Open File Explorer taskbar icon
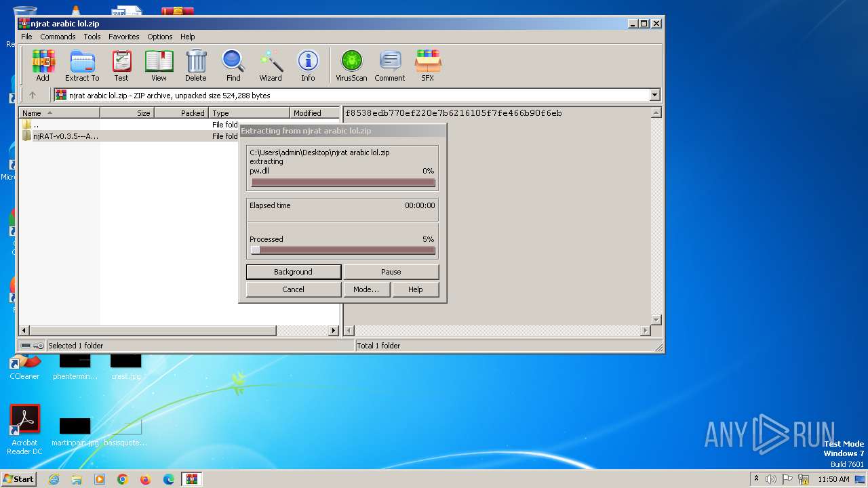Screen dimensions: 868x488 pos(77,479)
